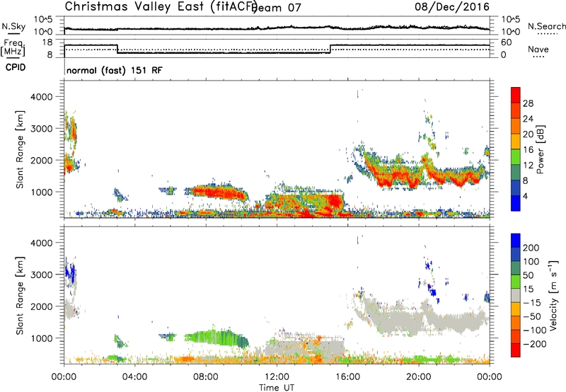Click the 04:00 time tick label
The image size is (566, 392).
click(134, 377)
